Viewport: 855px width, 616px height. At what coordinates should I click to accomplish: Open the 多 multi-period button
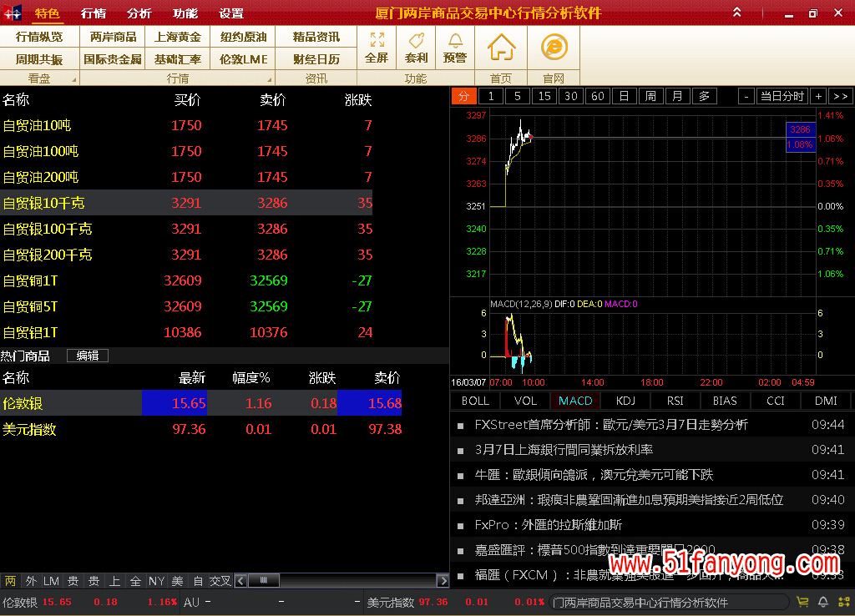[705, 97]
